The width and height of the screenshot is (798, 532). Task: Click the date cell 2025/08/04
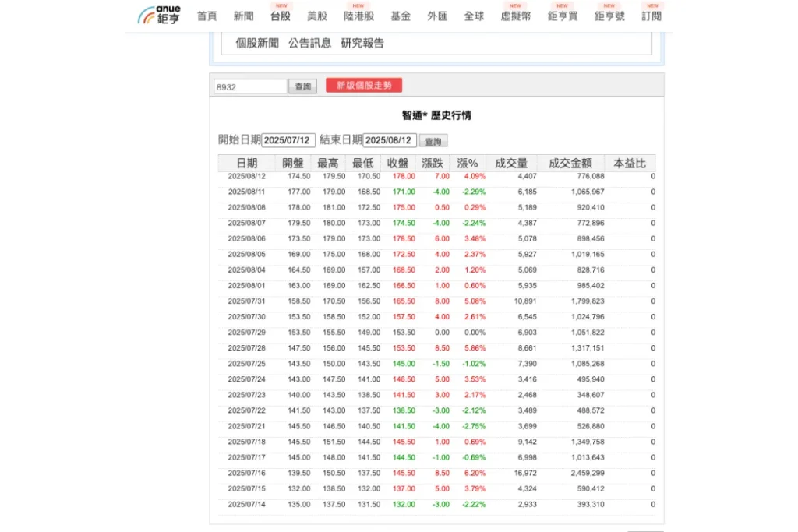[247, 270]
